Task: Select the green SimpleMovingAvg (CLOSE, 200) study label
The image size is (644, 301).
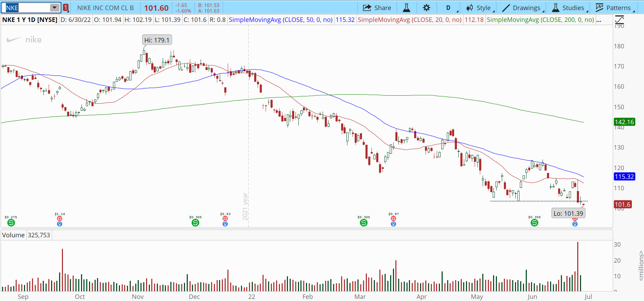Action: click(540, 20)
